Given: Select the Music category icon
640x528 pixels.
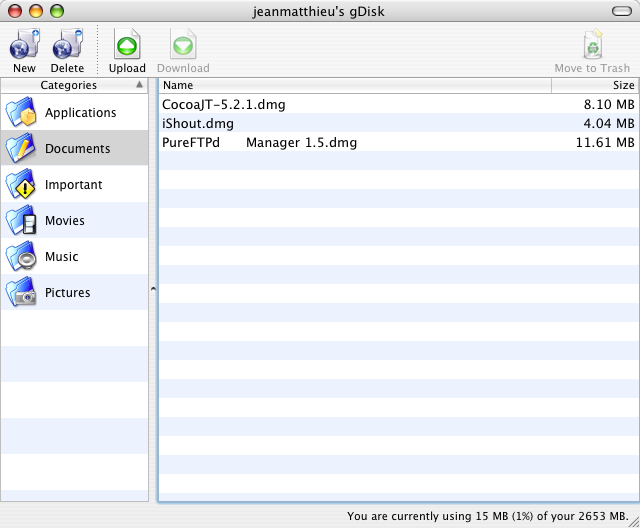Looking at the screenshot, I should [x=21, y=257].
